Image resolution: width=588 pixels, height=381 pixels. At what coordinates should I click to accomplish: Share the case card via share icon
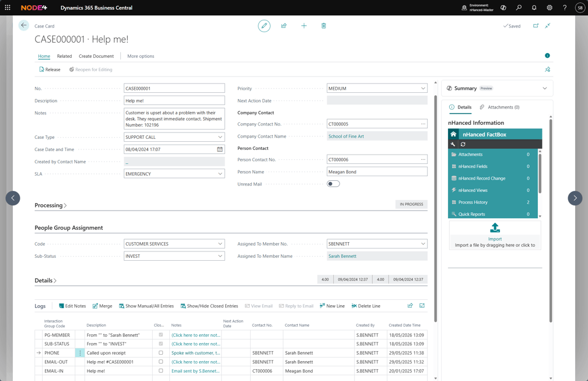click(x=284, y=26)
